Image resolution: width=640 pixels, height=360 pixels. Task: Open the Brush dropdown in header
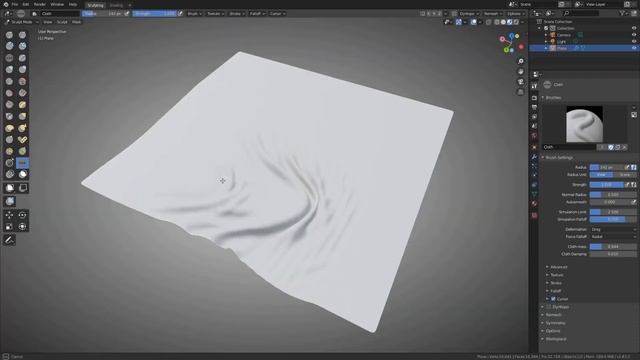click(x=194, y=13)
